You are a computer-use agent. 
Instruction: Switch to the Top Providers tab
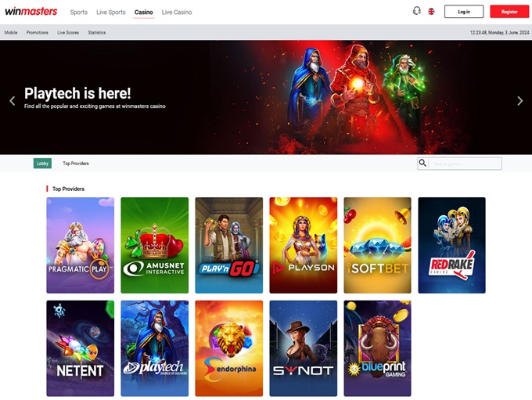tap(76, 164)
